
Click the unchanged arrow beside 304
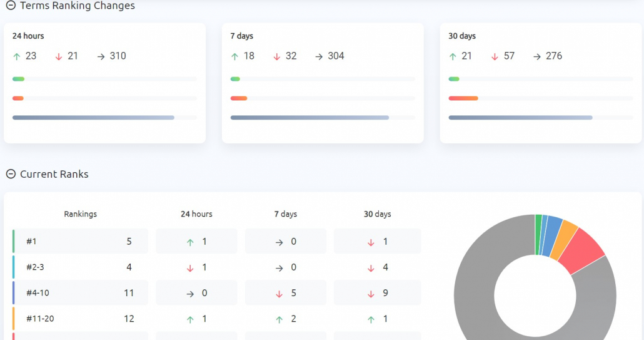pos(319,56)
